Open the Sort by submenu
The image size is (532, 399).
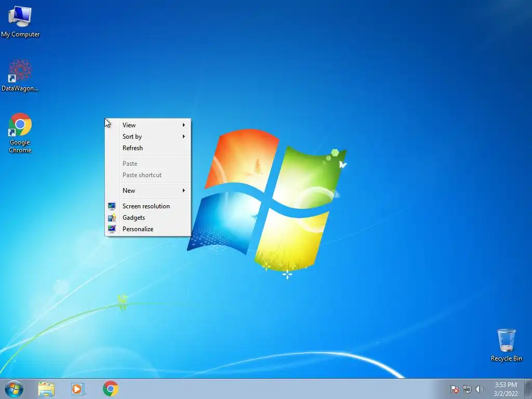(x=148, y=137)
